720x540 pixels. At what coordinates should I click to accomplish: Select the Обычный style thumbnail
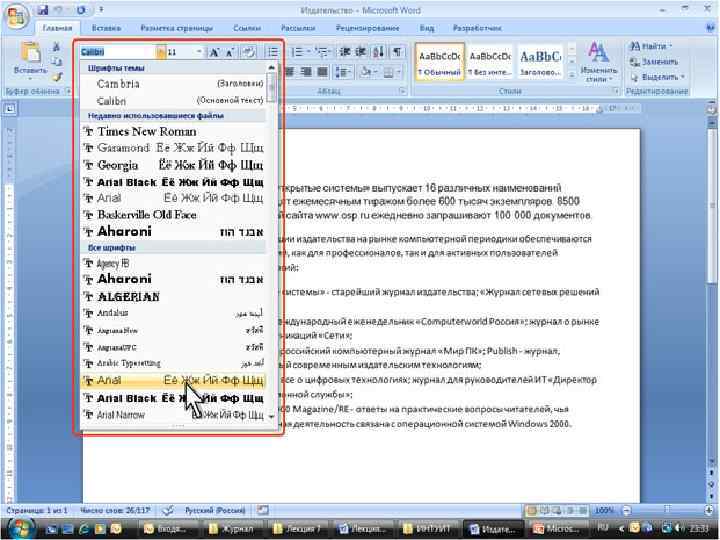pos(440,62)
